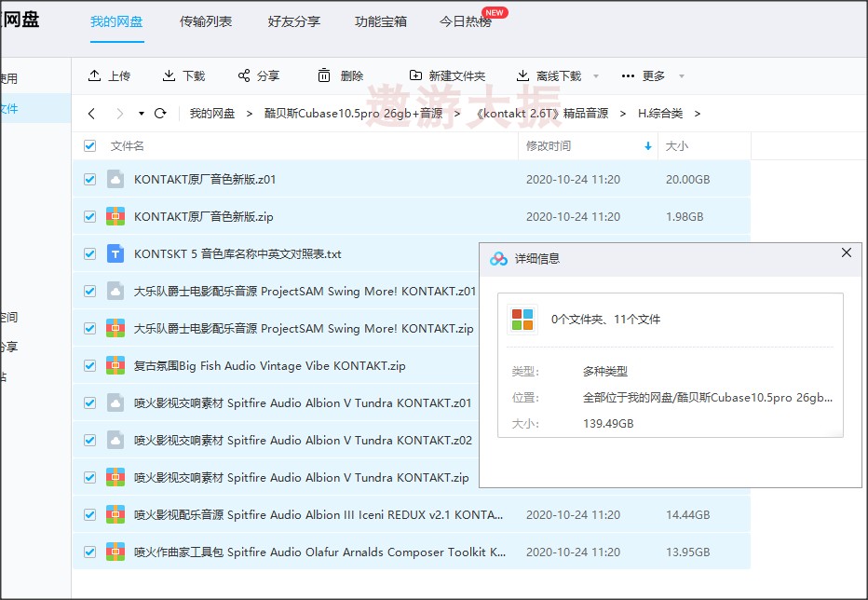This screenshot has width=868, height=600.
Task: Click the new folder icon
Action: coord(415,75)
